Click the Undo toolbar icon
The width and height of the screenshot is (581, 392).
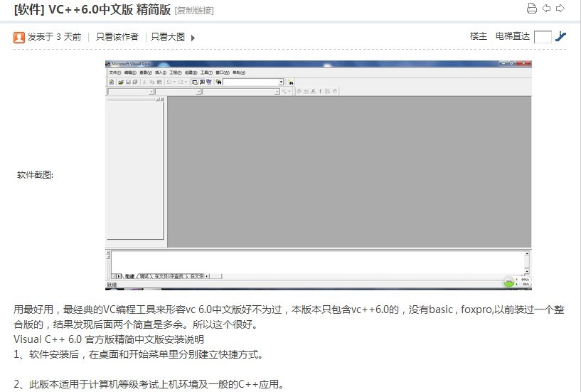pos(169,82)
